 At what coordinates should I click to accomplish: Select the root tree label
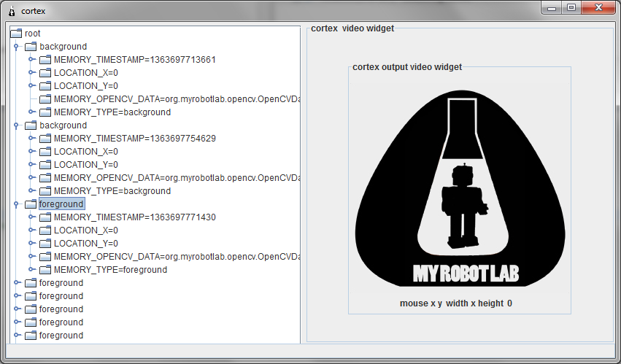click(33, 34)
